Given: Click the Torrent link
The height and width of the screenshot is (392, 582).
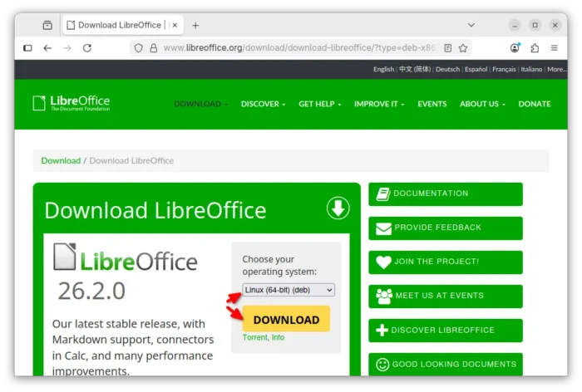Looking at the screenshot, I should (254, 338).
